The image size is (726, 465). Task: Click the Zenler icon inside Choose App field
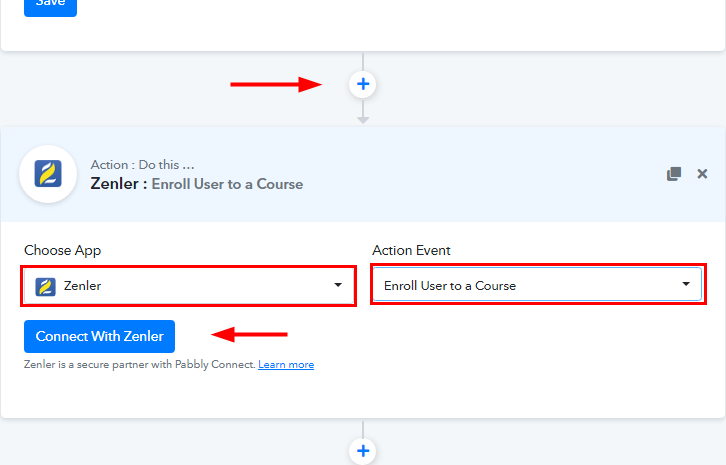click(x=45, y=286)
